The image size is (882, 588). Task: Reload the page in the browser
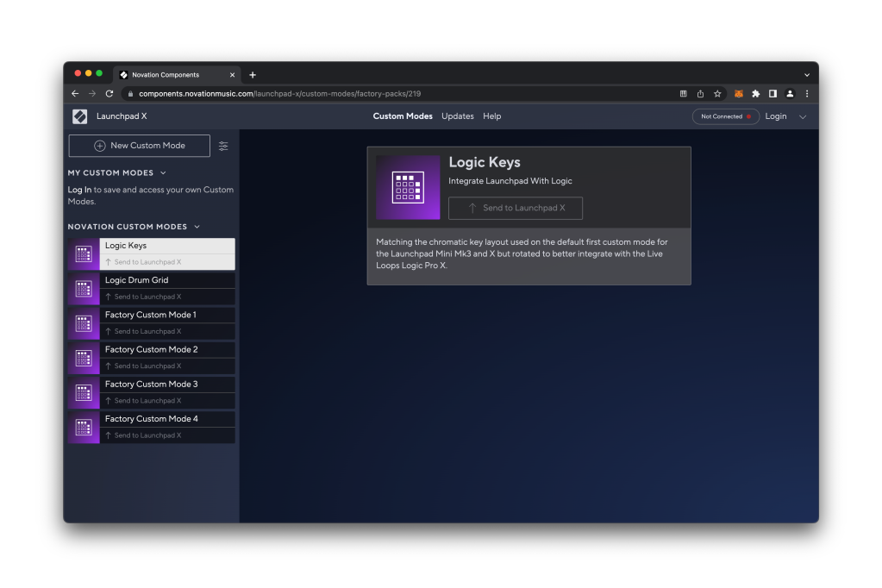click(x=109, y=94)
